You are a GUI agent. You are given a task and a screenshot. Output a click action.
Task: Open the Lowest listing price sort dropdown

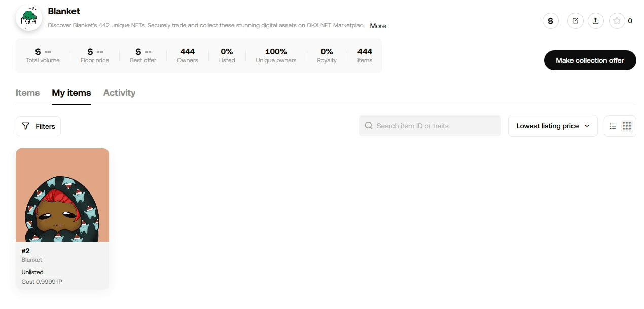coord(553,126)
